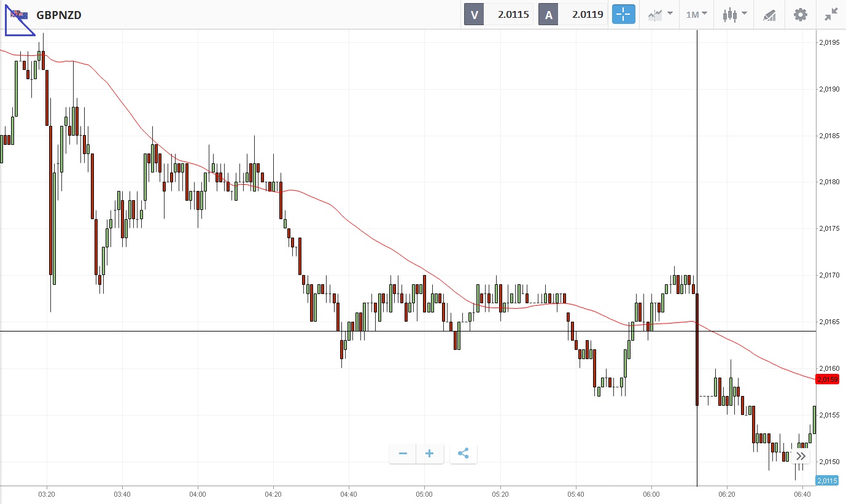Viewport: 846px width, 504px height.
Task: Click the GBPNZD symbol name
Action: point(59,15)
